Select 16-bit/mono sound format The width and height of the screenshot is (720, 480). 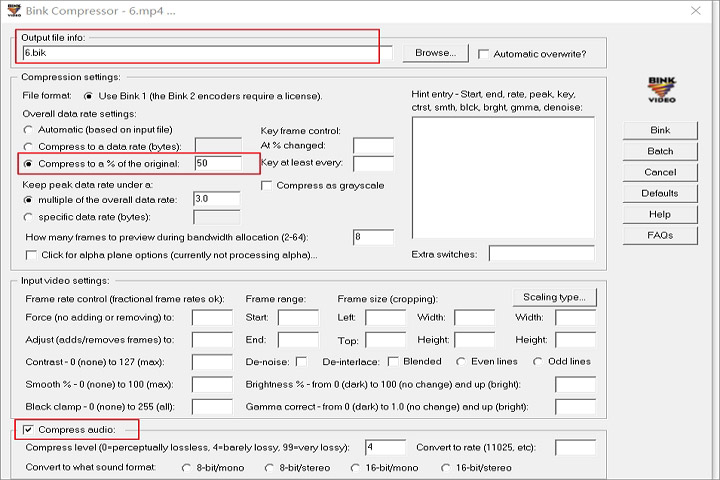[x=355, y=468]
